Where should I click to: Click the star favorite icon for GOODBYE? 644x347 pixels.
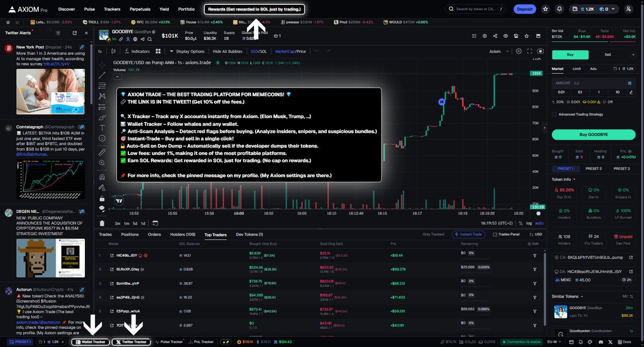coord(526,36)
